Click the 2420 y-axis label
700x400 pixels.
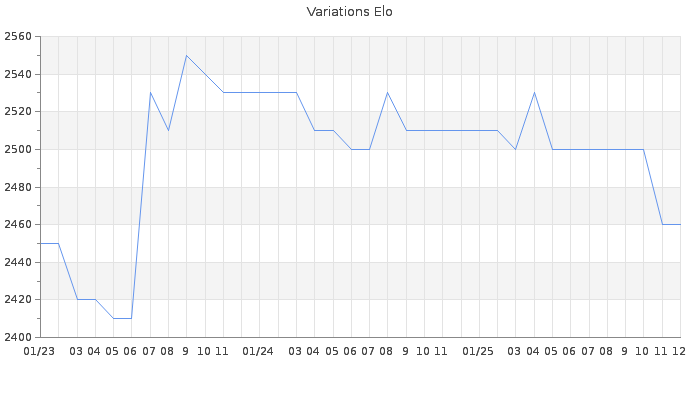coord(17,300)
